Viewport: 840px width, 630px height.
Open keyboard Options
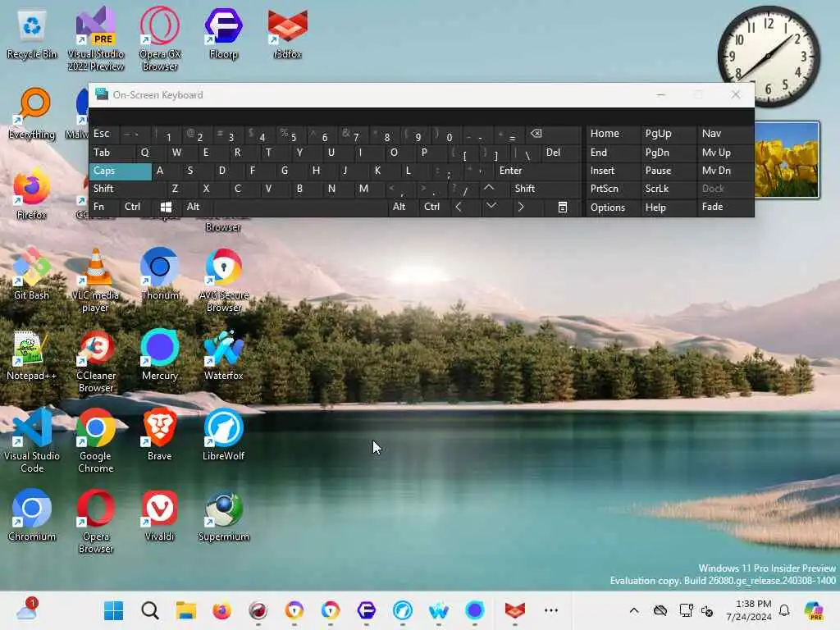coord(612,207)
